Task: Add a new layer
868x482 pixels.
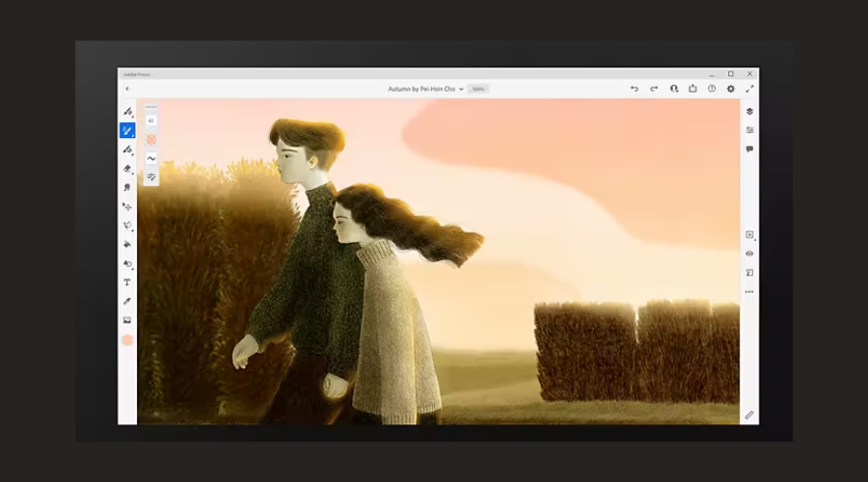Action: [x=749, y=234]
